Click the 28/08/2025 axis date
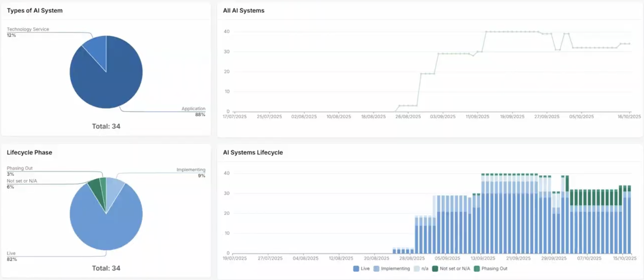The width and height of the screenshot is (644, 280). pyautogui.click(x=412, y=258)
